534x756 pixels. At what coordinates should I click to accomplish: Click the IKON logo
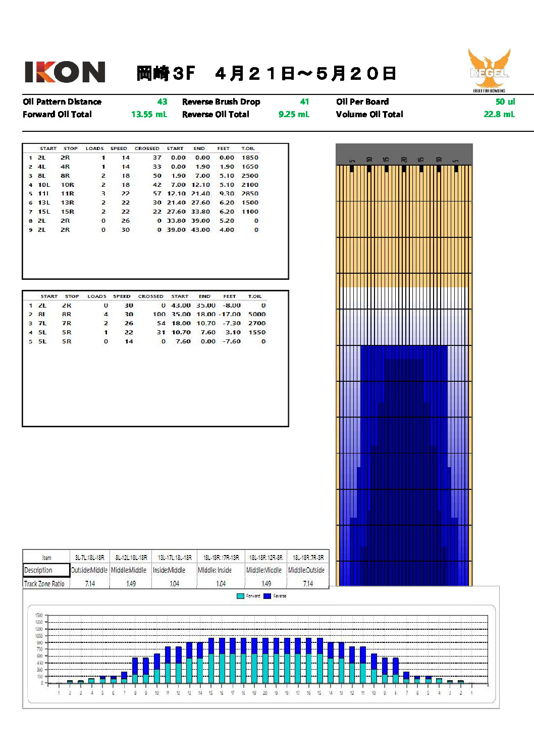[65, 72]
